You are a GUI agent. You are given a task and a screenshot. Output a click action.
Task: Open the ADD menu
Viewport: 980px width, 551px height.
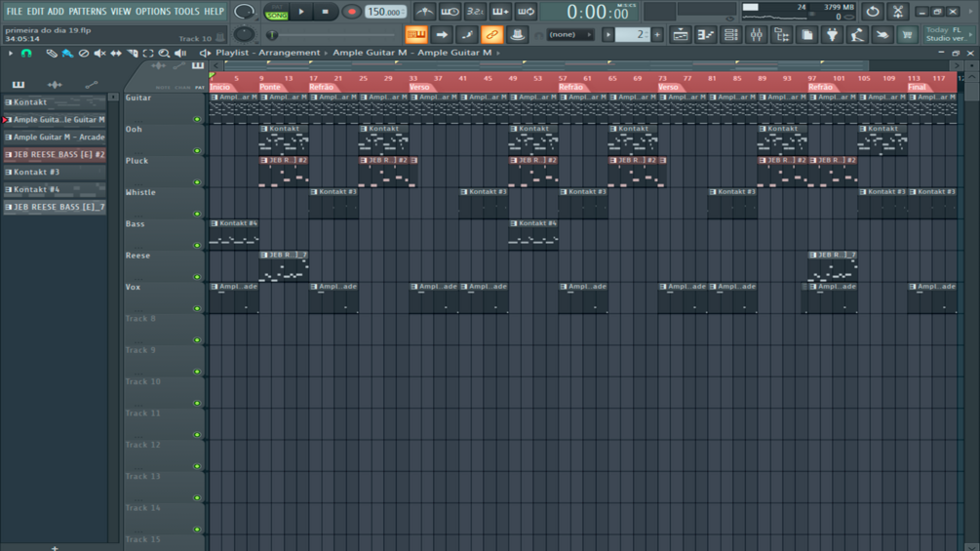56,12
